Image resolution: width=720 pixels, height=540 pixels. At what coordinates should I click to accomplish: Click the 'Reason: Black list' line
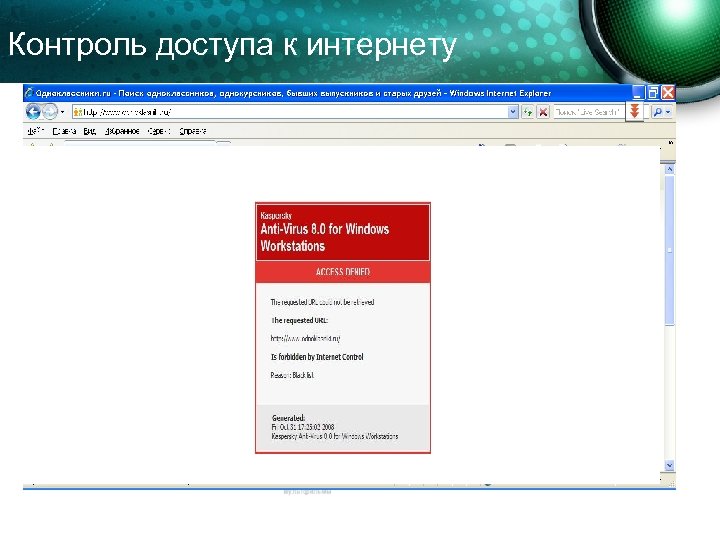click(x=292, y=375)
